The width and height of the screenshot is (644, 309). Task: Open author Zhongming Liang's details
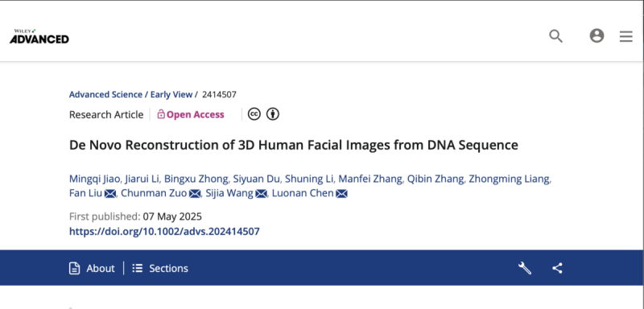[x=509, y=179]
